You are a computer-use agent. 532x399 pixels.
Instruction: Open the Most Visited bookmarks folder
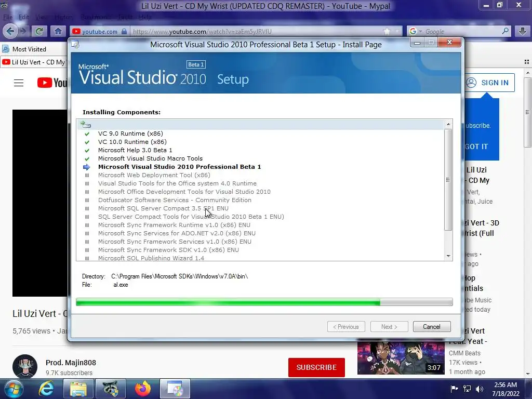coord(24,49)
